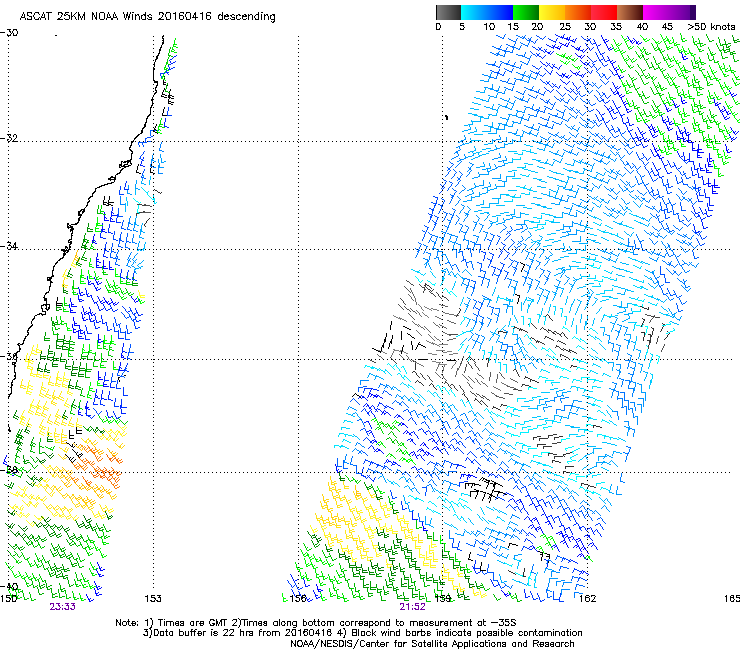Click the green 15-20 knots legend segment
This screenshot has height=650, width=740.
click(526, 12)
